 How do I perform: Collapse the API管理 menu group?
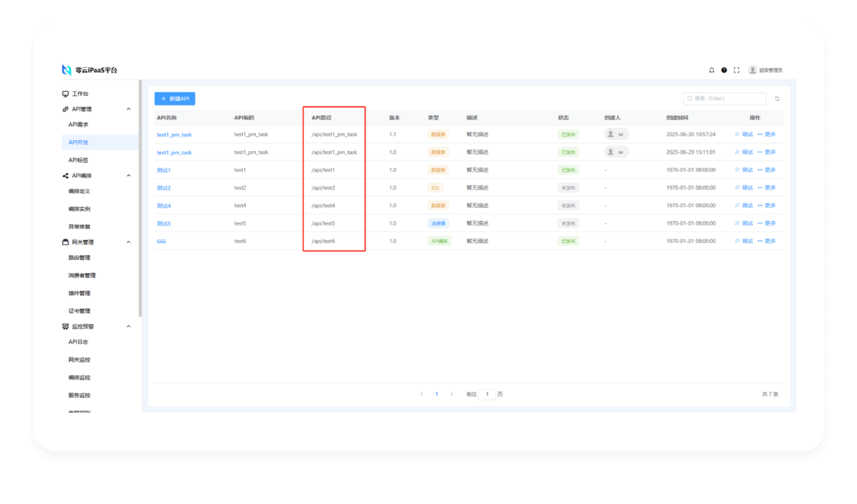pos(128,109)
